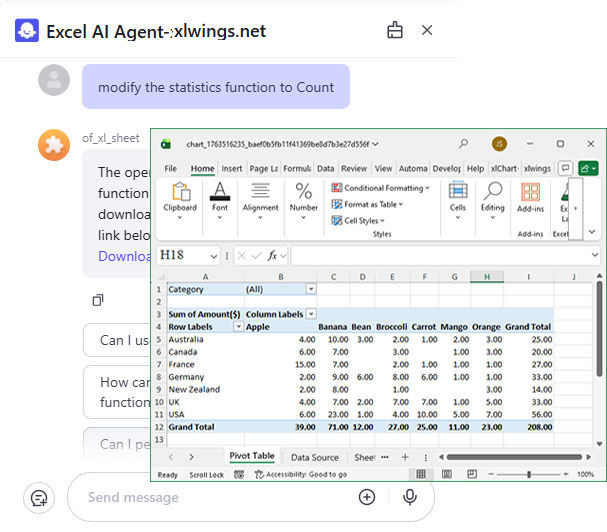Click the Add-ins icon

coord(530,197)
